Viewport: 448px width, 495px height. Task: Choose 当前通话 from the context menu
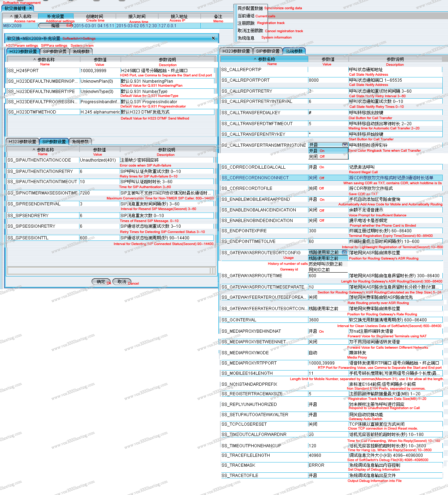click(x=246, y=16)
